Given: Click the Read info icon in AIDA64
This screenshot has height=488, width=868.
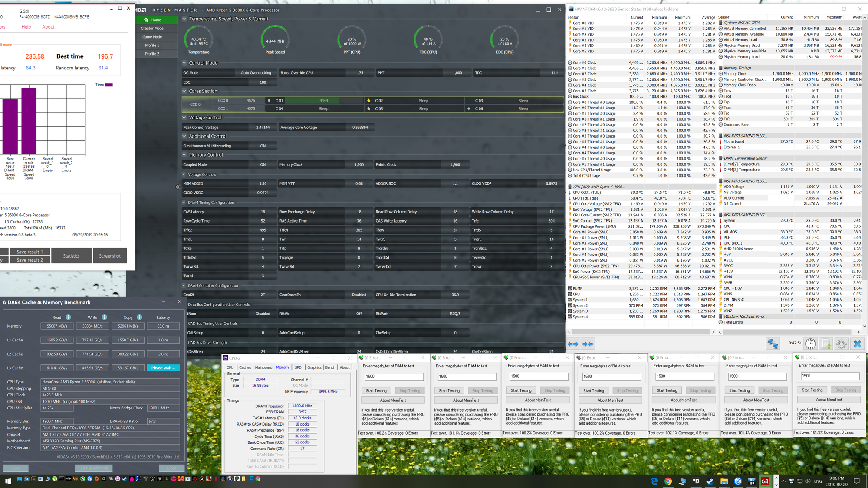Looking at the screenshot, I should [x=68, y=317].
